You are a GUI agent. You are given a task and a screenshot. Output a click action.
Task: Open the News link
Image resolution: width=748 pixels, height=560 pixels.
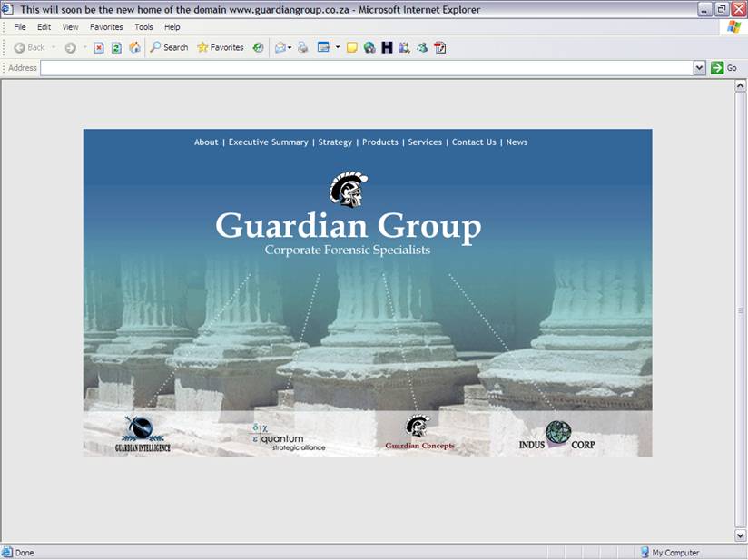pyautogui.click(x=517, y=142)
